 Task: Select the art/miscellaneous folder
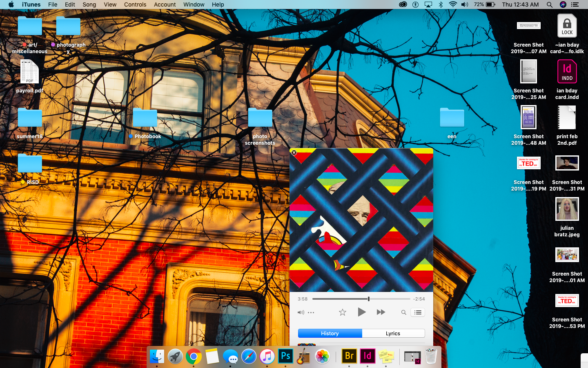coord(30,35)
